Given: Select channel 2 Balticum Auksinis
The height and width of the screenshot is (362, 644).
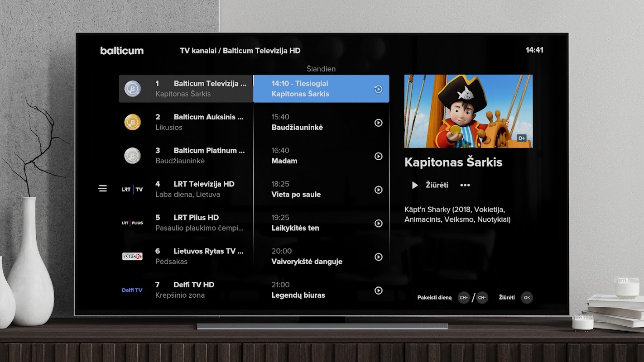Looking at the screenshot, I should (x=186, y=122).
